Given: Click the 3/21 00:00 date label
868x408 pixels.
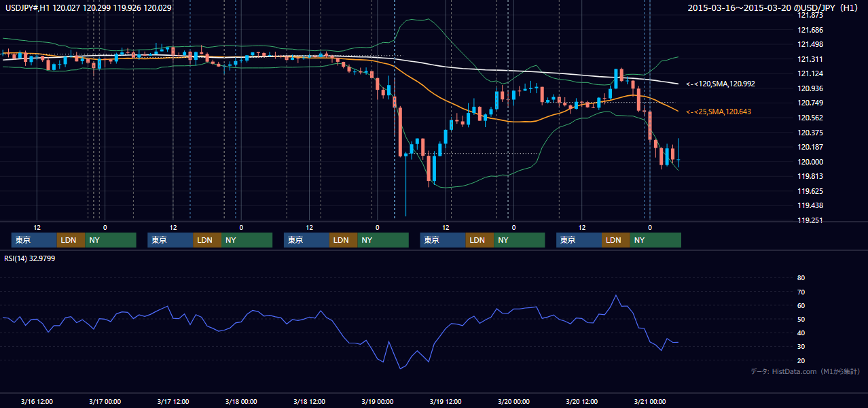Looking at the screenshot, I should click(x=649, y=401).
